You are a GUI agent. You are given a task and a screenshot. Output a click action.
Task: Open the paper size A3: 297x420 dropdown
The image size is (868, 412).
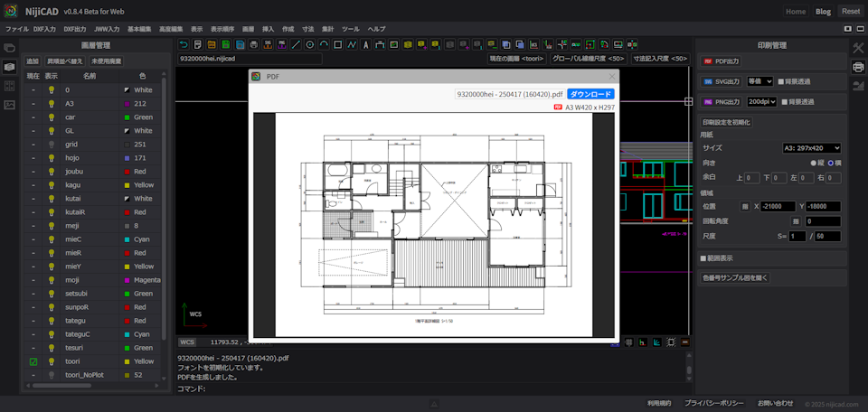[x=812, y=148]
